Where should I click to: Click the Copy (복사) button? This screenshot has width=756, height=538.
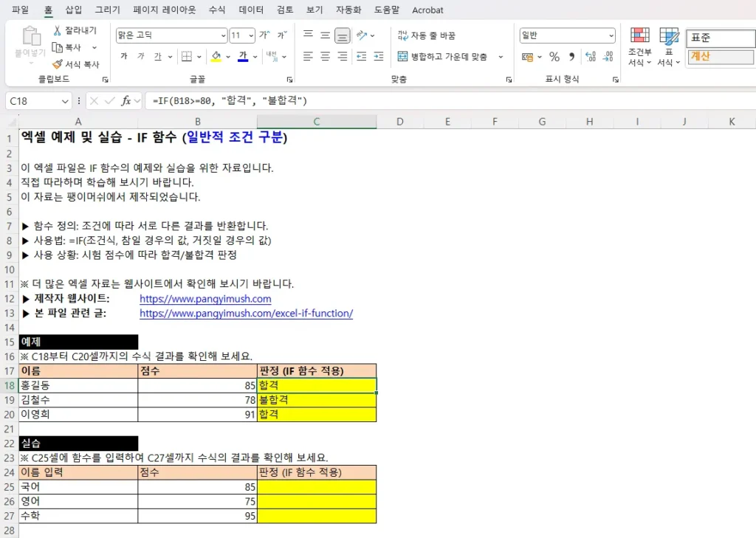point(67,47)
